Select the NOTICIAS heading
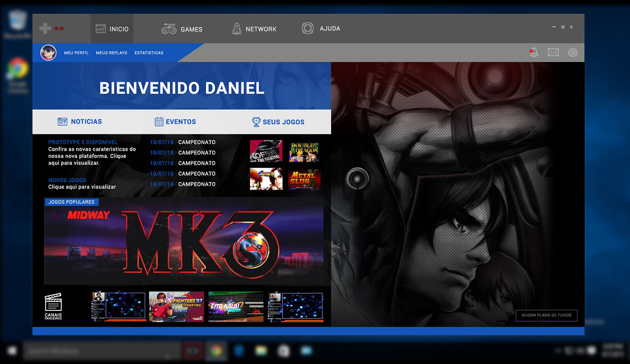This screenshot has width=630, height=364. point(86,121)
